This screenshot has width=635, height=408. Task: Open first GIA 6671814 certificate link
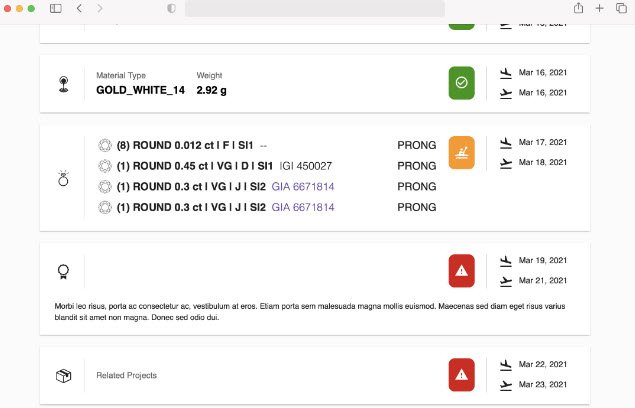pyautogui.click(x=303, y=187)
